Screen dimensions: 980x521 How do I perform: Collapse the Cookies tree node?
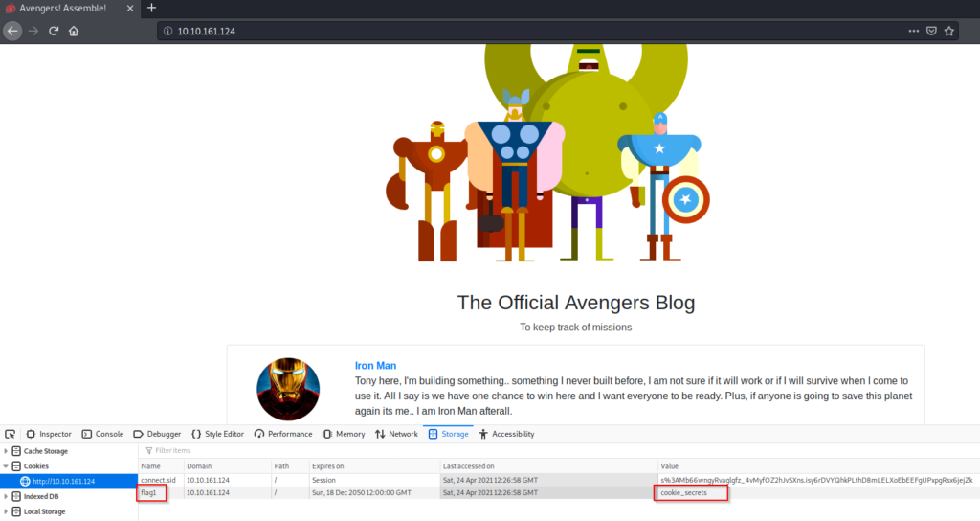coord(6,466)
